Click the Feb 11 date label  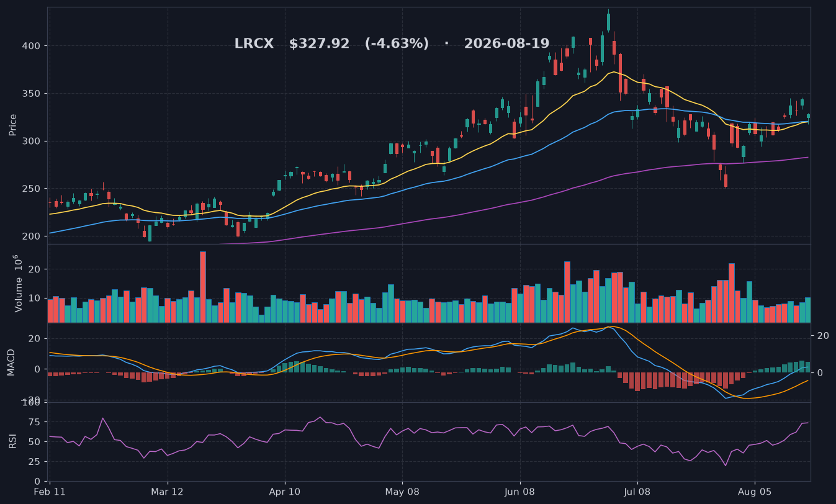point(50,491)
